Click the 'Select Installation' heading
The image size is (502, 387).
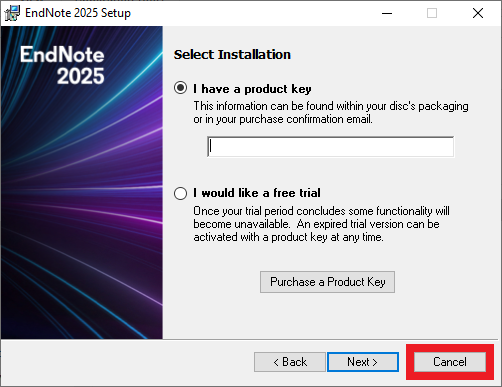(x=232, y=55)
